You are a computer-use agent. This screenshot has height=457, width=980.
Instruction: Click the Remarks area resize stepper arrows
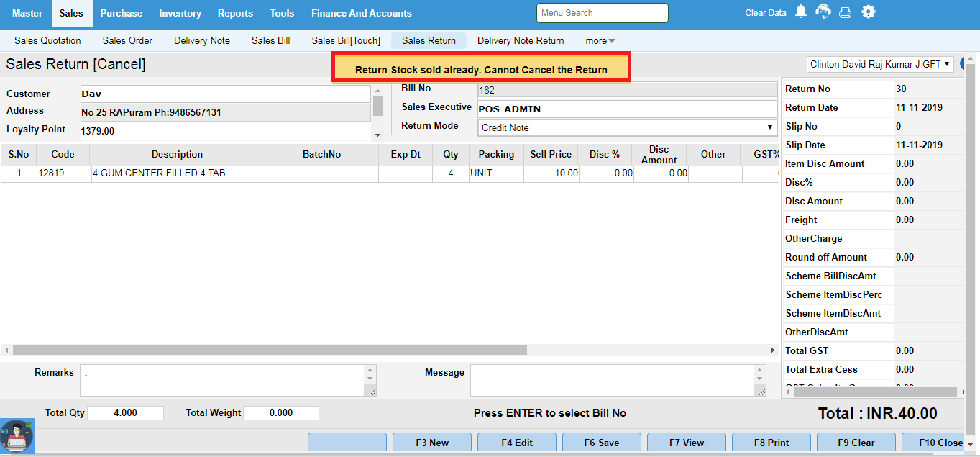tap(370, 374)
